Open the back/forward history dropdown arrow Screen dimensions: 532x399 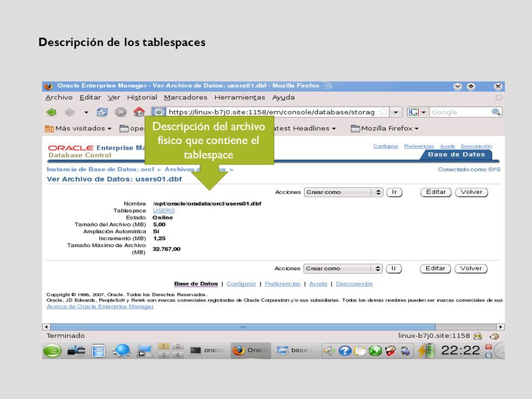[x=86, y=112]
